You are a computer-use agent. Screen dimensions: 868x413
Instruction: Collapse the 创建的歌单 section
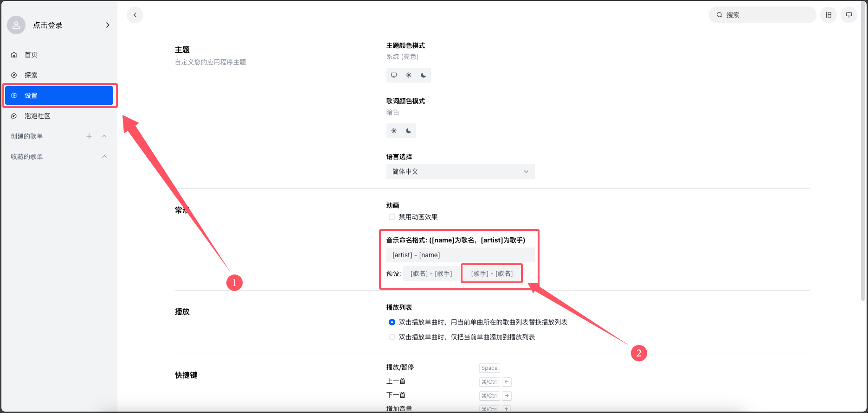tap(104, 136)
